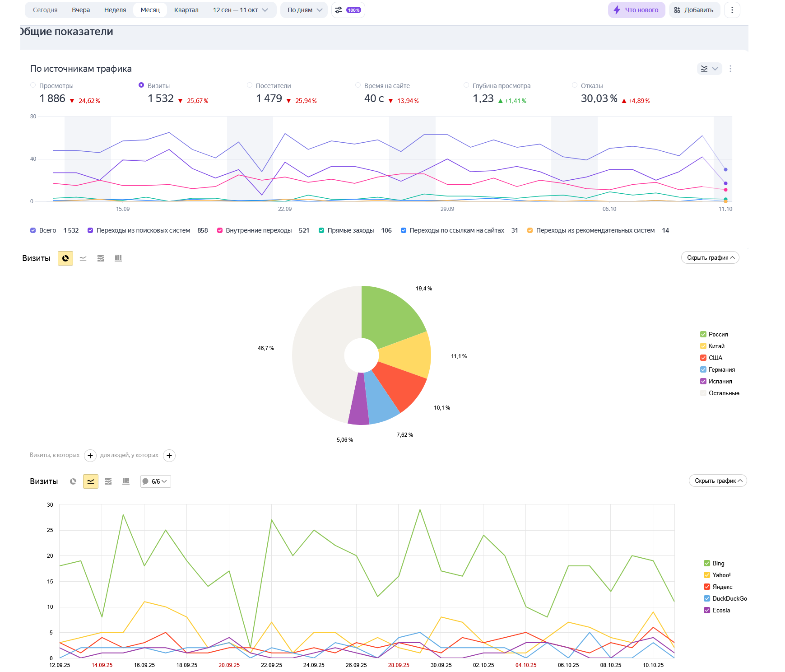Open traffic sources widget options menu
The height and width of the screenshot is (672, 785).
[x=730, y=69]
